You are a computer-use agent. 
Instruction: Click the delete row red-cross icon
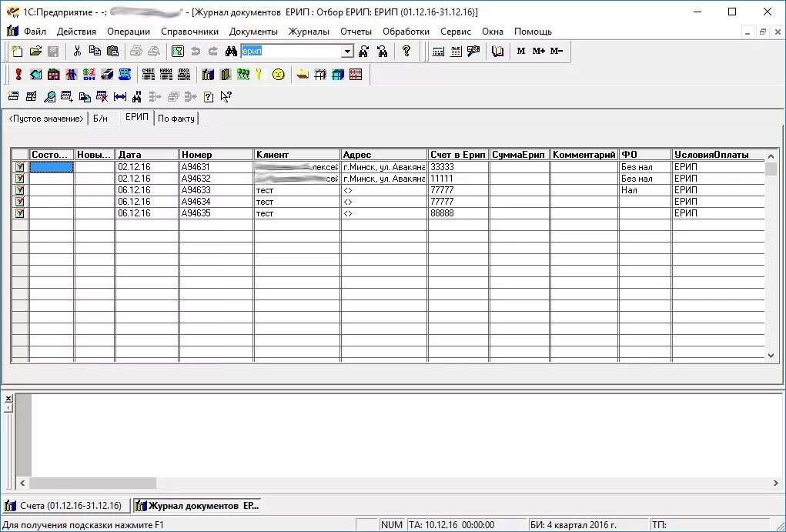(x=102, y=97)
